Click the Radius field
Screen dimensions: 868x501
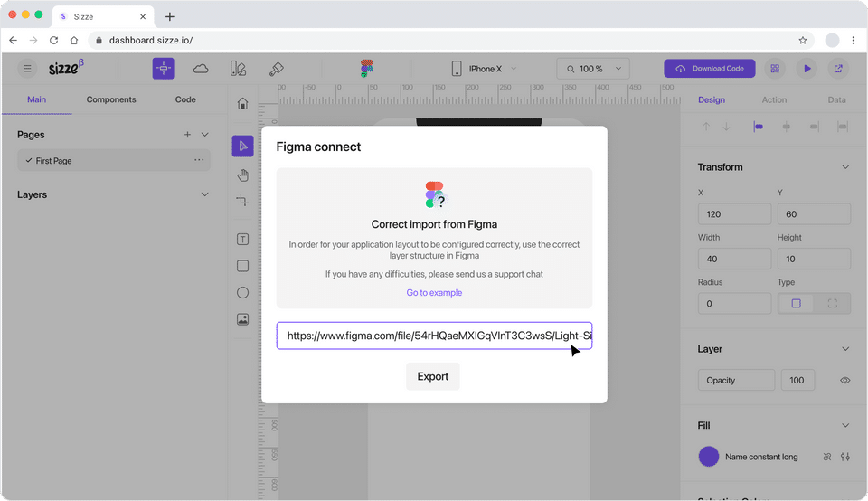(x=734, y=303)
